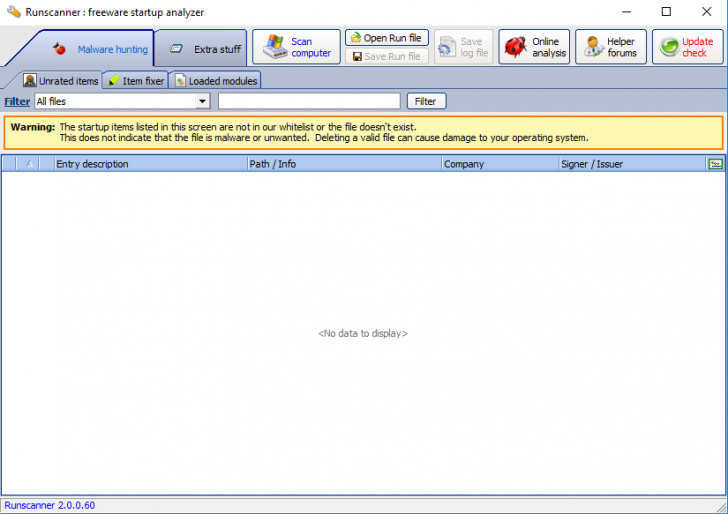The height and width of the screenshot is (514, 728).
Task: Sort by Entry description column
Action: [x=151, y=164]
